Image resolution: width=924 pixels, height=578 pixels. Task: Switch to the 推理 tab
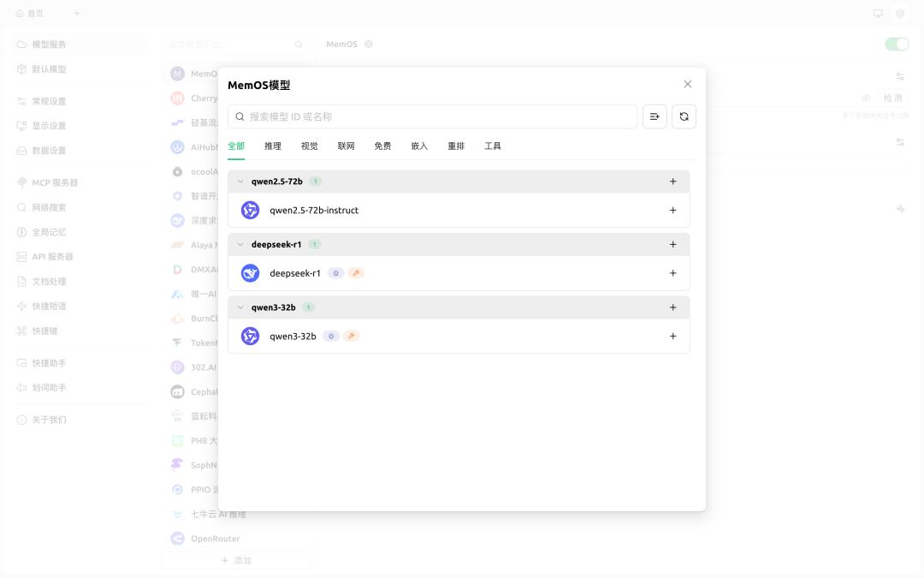tap(273, 146)
